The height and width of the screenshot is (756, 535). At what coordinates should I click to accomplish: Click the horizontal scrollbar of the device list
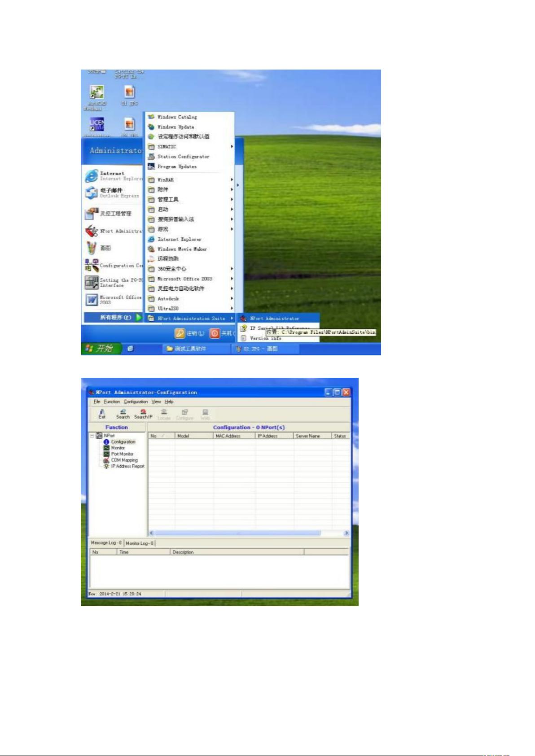(237, 533)
